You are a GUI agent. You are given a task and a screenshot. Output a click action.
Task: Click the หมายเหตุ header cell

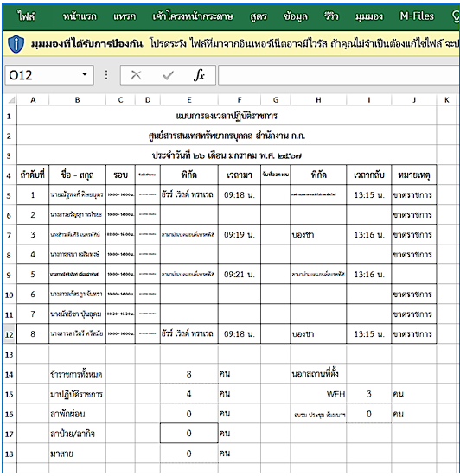pos(414,175)
